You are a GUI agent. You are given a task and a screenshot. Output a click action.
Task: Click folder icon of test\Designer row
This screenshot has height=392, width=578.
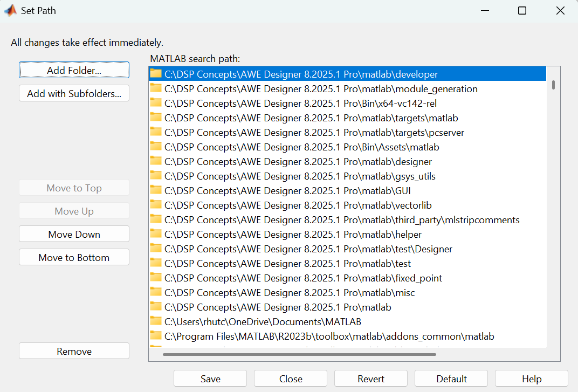pos(156,249)
